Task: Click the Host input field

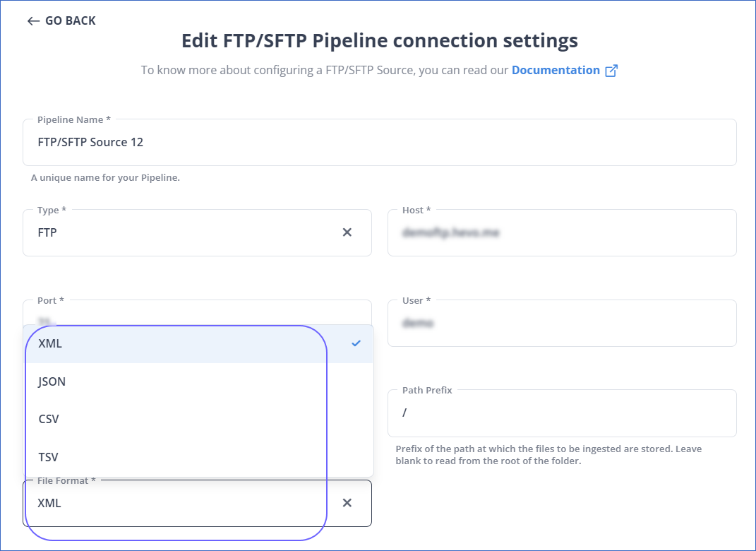Action: click(561, 232)
